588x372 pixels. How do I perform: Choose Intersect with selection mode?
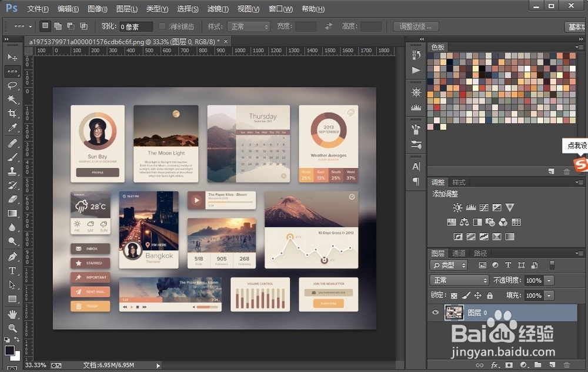(x=83, y=26)
